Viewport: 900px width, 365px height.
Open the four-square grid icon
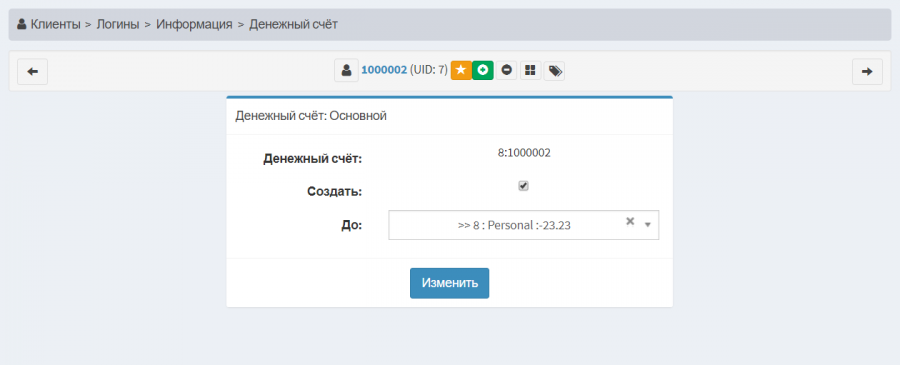coord(530,70)
